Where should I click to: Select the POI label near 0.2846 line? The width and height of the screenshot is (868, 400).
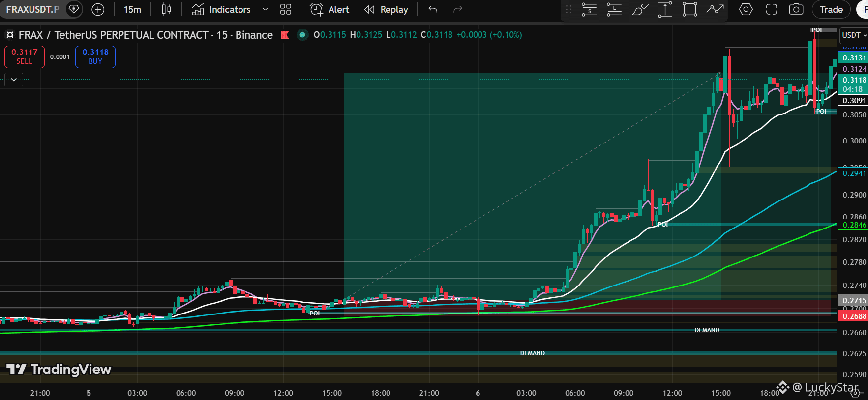click(663, 225)
